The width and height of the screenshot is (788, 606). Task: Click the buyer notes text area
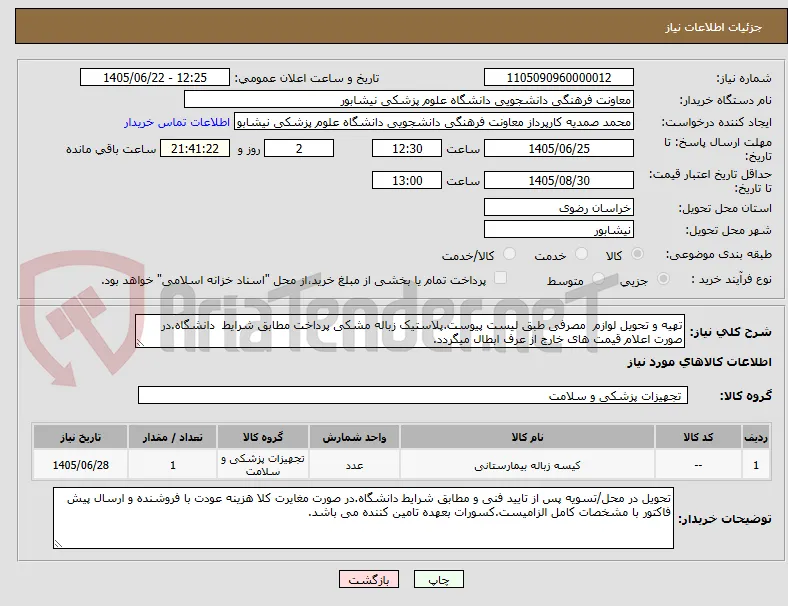[363, 518]
